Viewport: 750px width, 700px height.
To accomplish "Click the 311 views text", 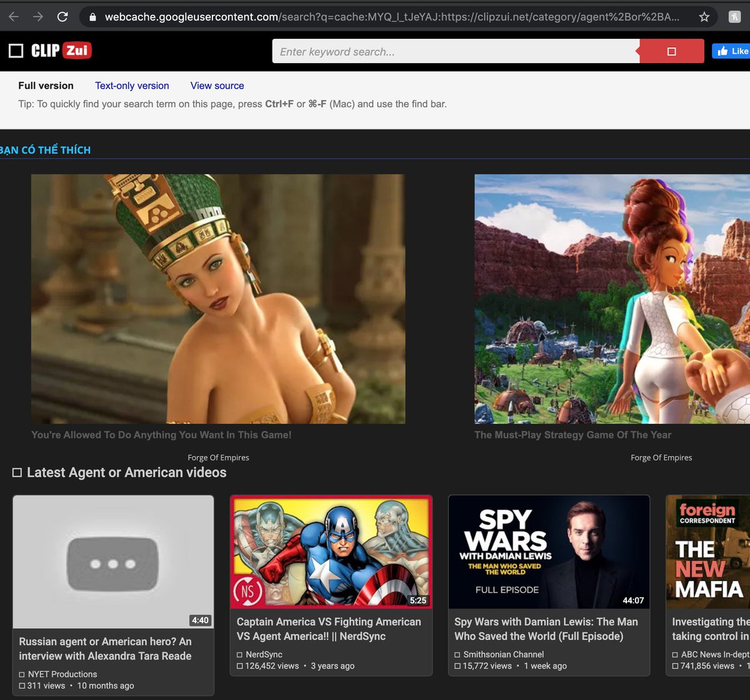I will coord(46,686).
